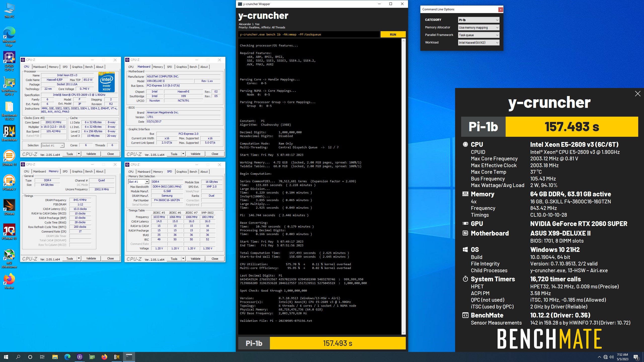Switch to y-cruncher console taskbar icon

coord(129,357)
